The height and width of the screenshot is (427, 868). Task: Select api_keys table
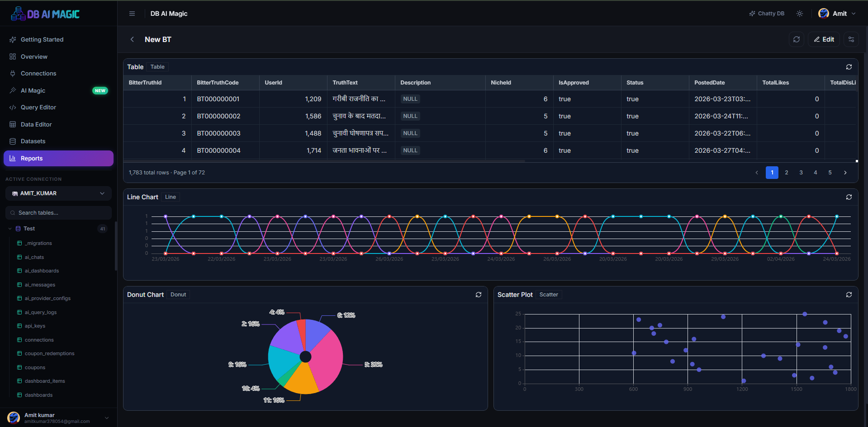[x=35, y=326]
